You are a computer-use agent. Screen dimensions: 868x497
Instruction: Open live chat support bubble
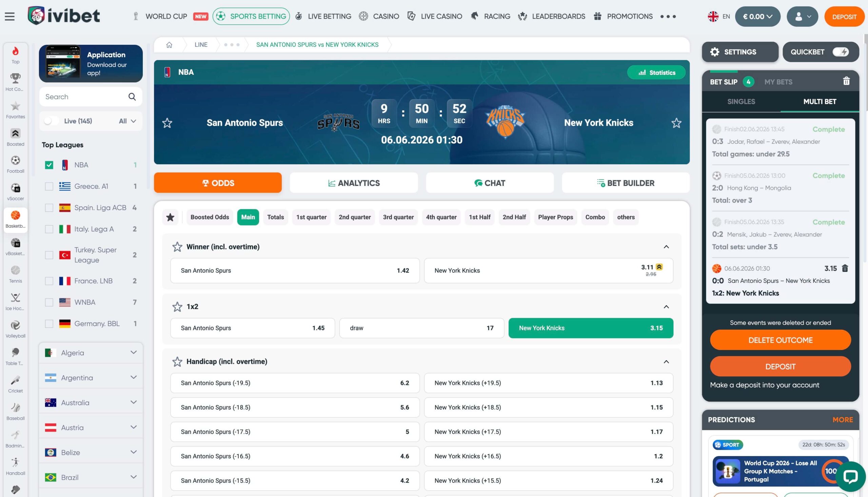850,477
